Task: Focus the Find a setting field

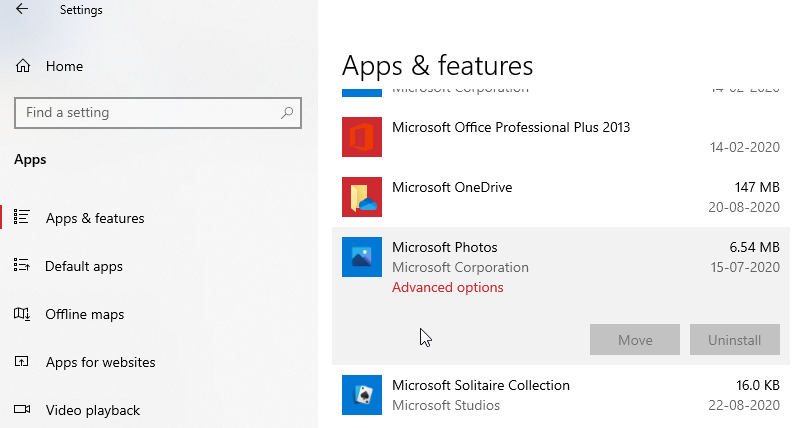Action: (158, 113)
